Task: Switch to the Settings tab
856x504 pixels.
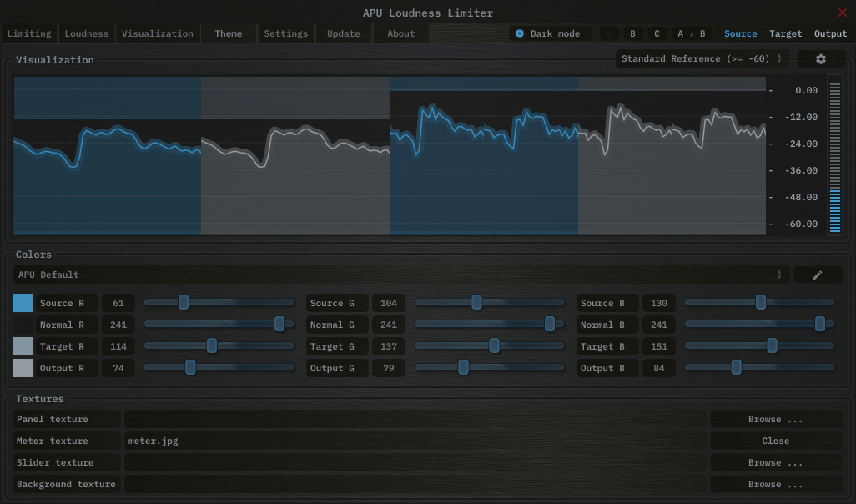Action: pos(286,34)
